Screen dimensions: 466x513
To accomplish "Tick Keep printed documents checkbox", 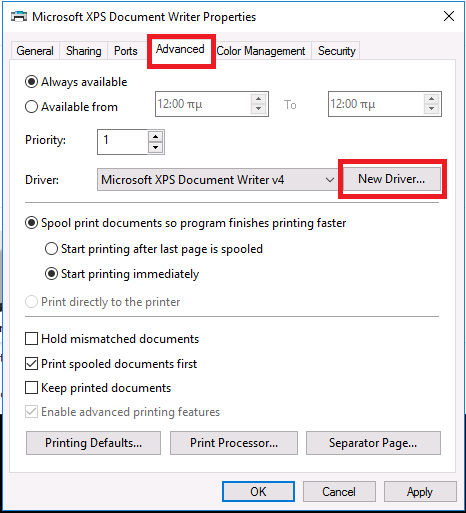I will 31,388.
